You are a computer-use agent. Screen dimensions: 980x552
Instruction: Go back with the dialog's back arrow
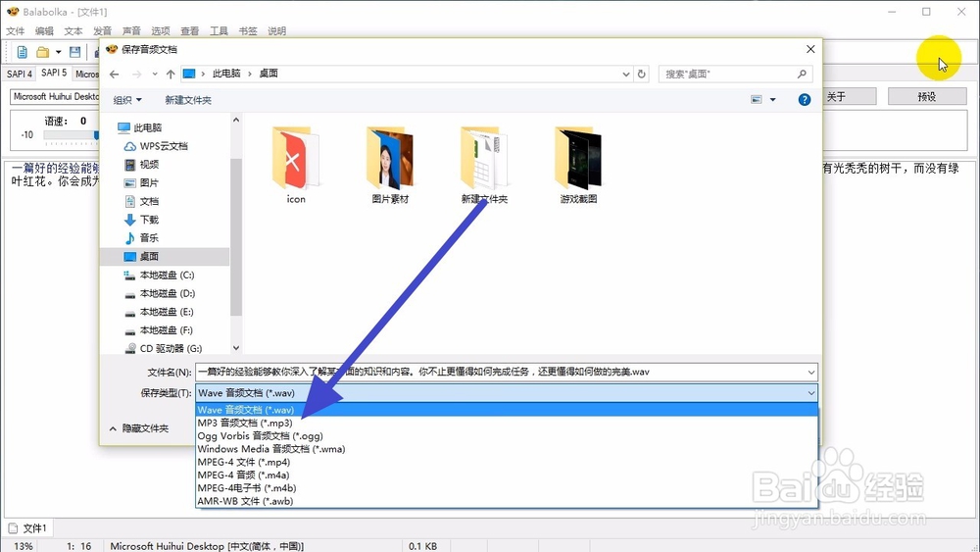click(114, 74)
